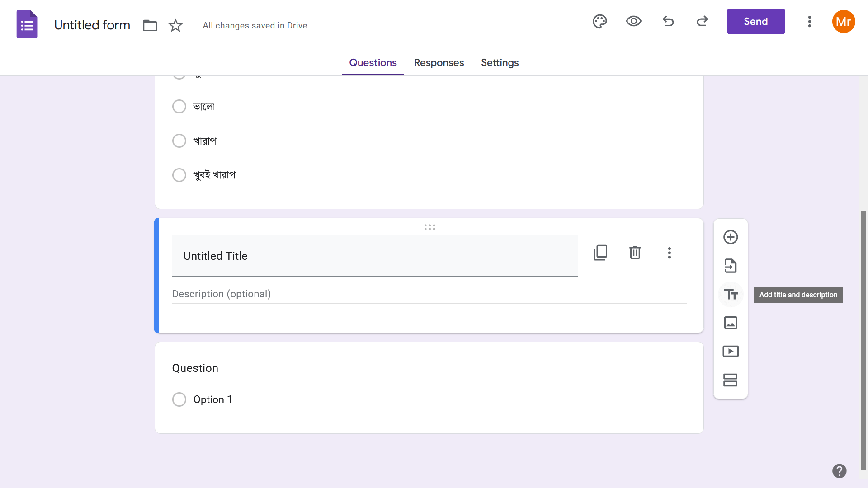
Task: Click the Add question plus icon
Action: coord(731,237)
